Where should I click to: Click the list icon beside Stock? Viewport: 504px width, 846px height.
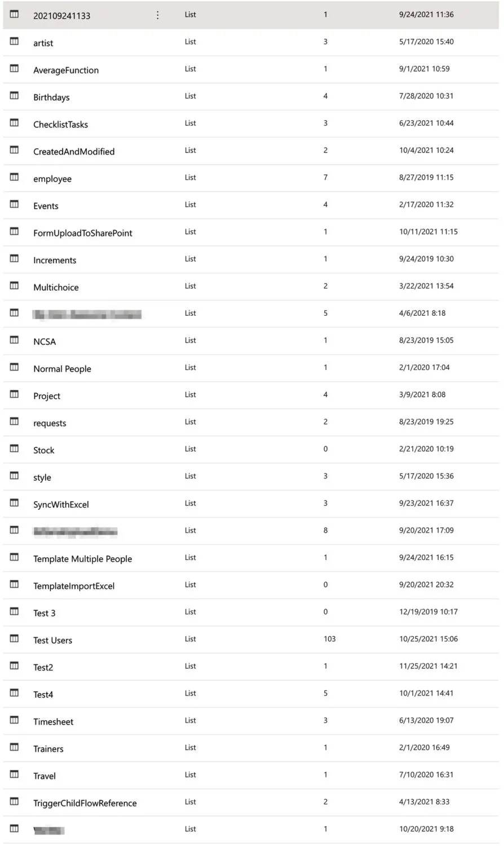(14, 449)
